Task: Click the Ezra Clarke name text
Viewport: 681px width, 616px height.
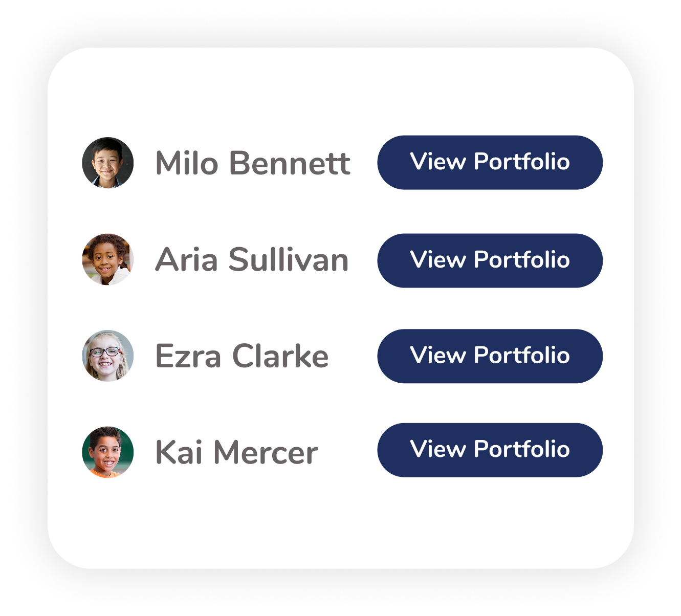Action: (241, 356)
